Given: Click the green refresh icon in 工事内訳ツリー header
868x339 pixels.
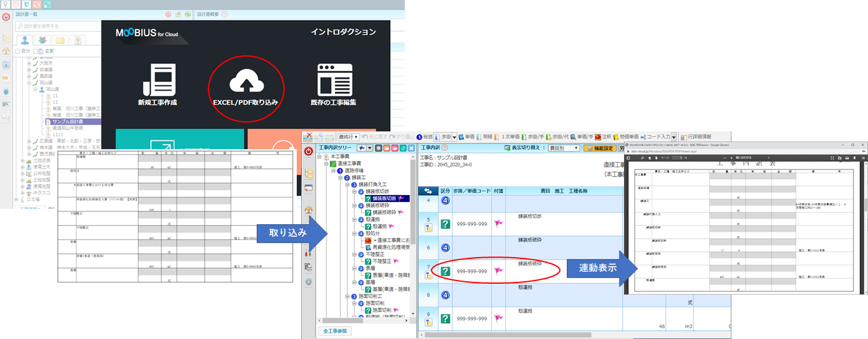Looking at the screenshot, I should pyautogui.click(x=403, y=148).
